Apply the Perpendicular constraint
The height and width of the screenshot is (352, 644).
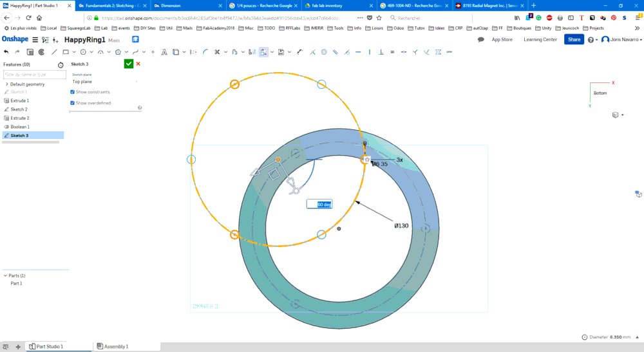coord(381,52)
